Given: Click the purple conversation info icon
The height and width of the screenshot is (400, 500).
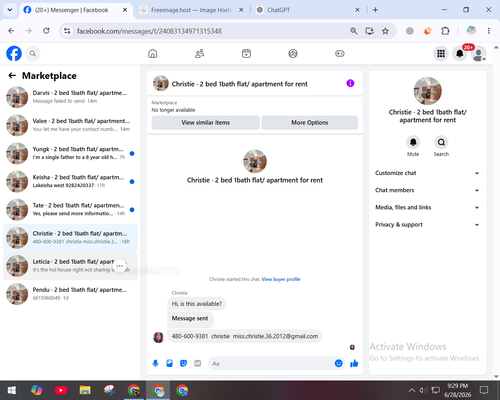Looking at the screenshot, I should click(x=350, y=83).
